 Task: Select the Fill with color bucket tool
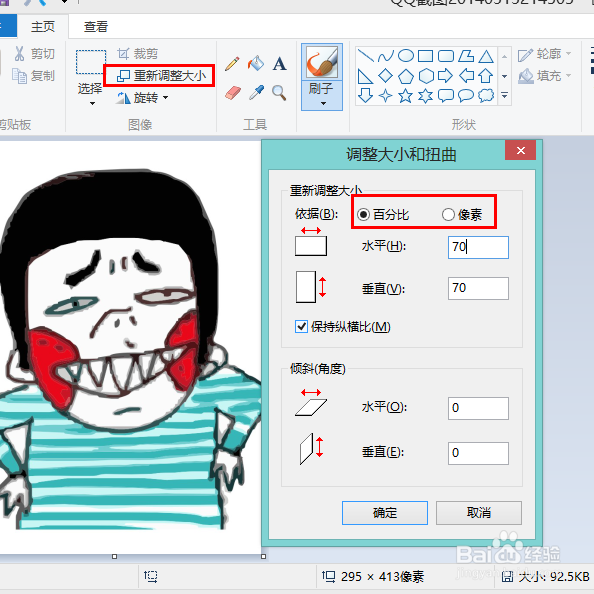[x=256, y=63]
